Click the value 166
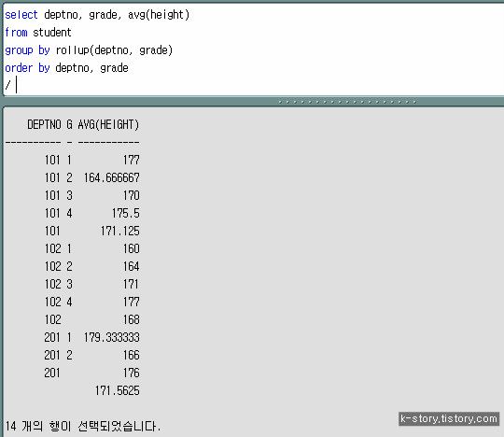 [x=132, y=355]
